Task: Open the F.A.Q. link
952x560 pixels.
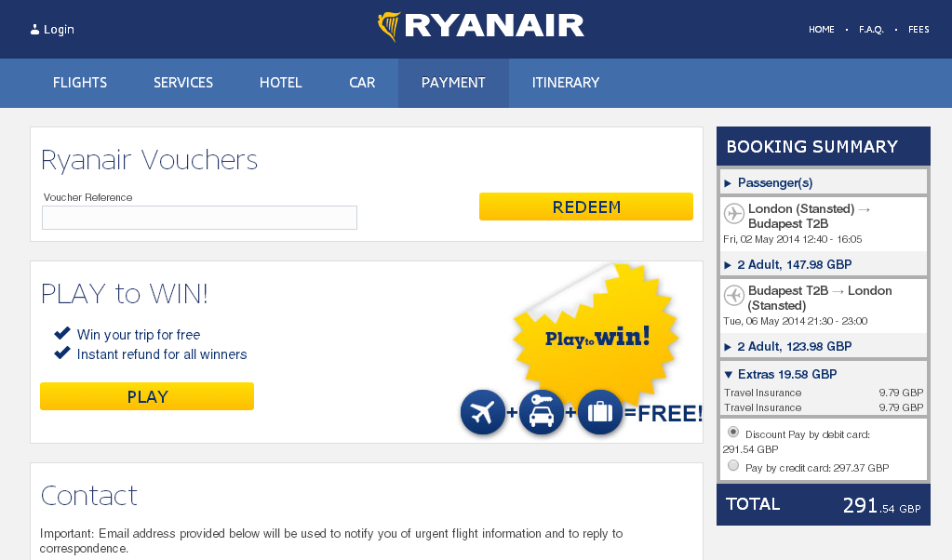Action: (871, 30)
